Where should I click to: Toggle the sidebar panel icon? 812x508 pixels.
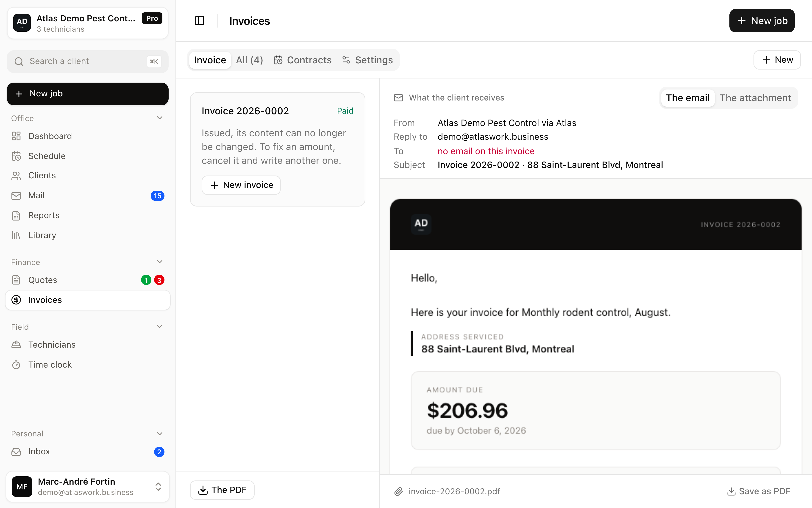200,21
